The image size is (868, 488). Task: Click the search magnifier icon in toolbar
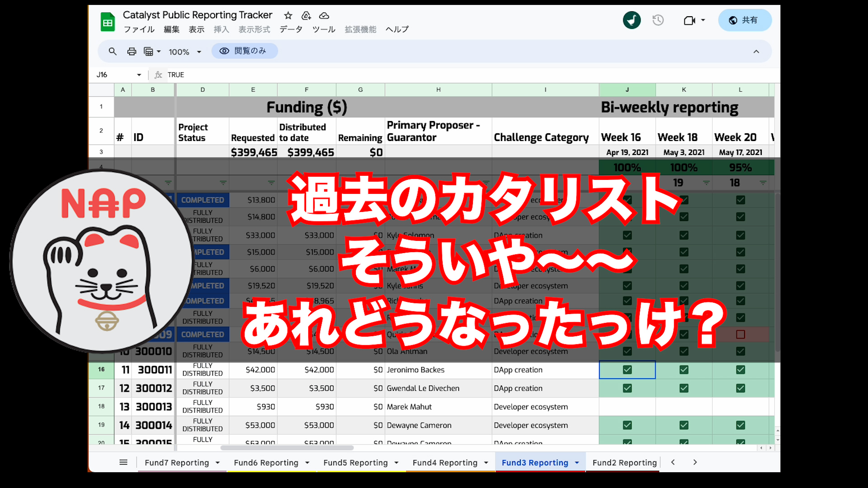[113, 52]
